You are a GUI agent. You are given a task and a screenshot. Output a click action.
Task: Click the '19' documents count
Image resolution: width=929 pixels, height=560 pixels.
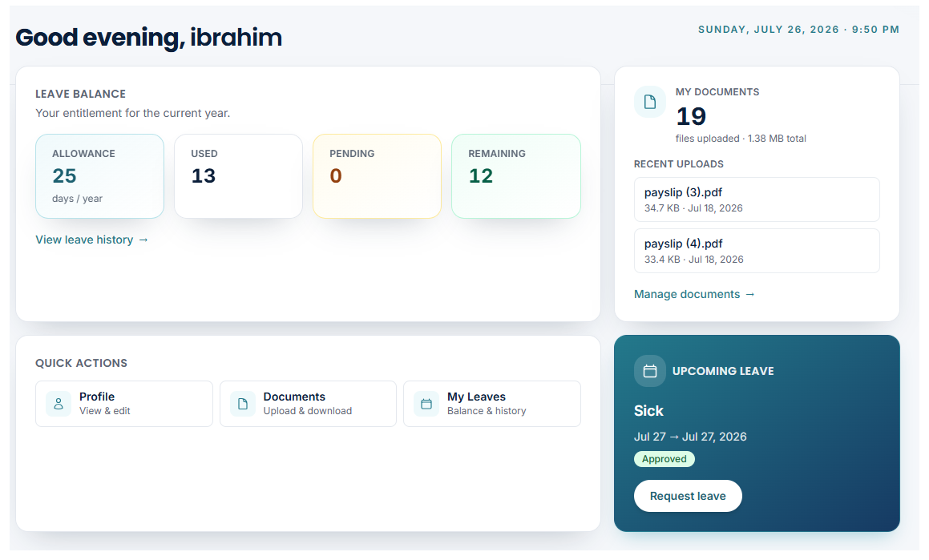[x=691, y=116]
